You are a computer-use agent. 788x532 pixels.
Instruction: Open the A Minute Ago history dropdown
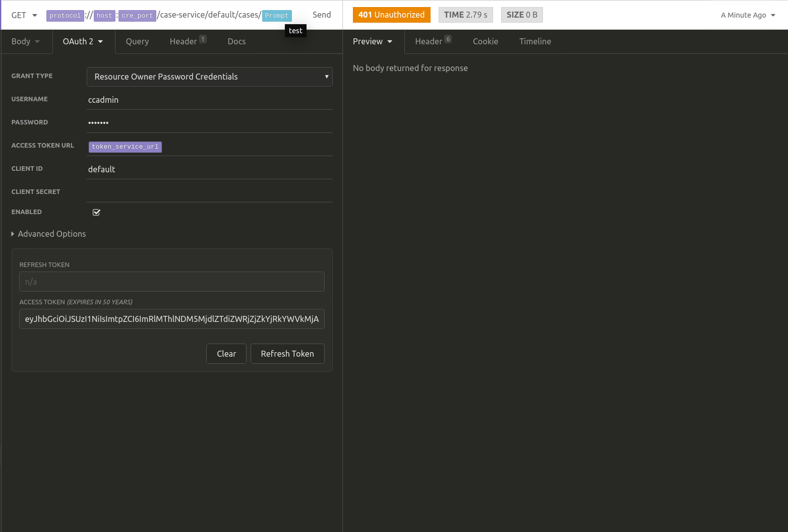[x=747, y=15]
